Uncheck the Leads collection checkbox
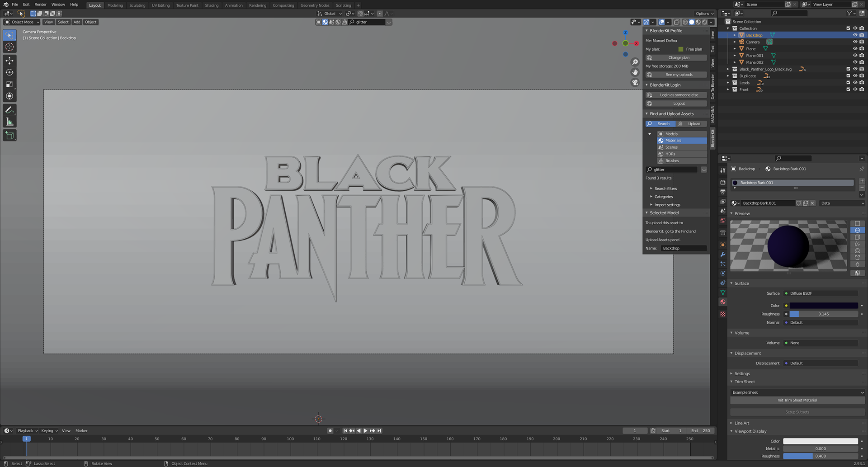The image size is (868, 467). [848, 83]
